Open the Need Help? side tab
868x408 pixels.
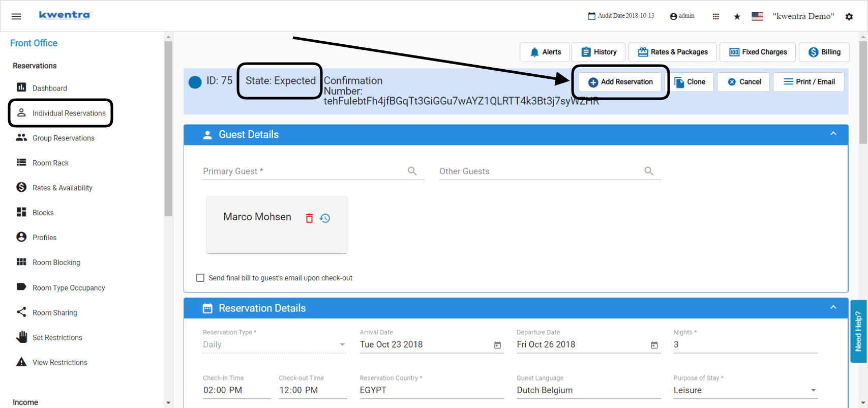click(858, 331)
